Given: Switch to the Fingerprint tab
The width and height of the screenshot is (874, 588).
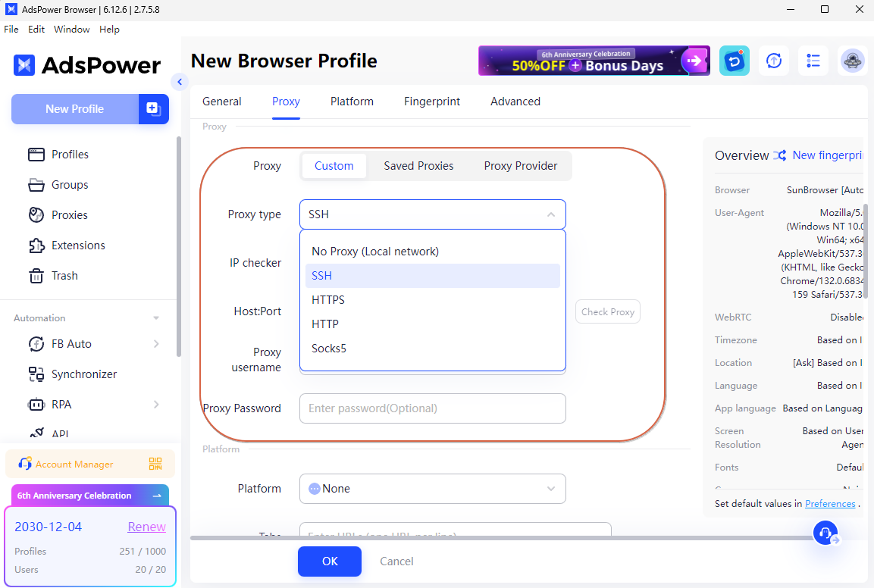Looking at the screenshot, I should pos(432,102).
